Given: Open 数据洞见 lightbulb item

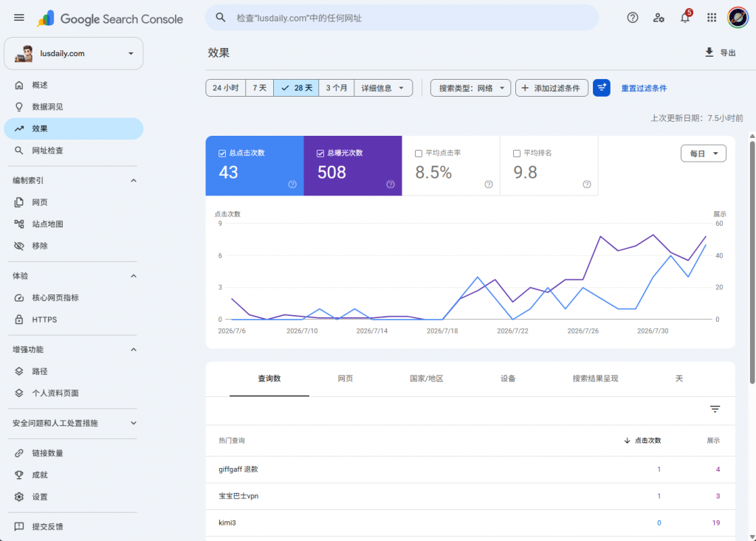Looking at the screenshot, I should tap(73, 107).
